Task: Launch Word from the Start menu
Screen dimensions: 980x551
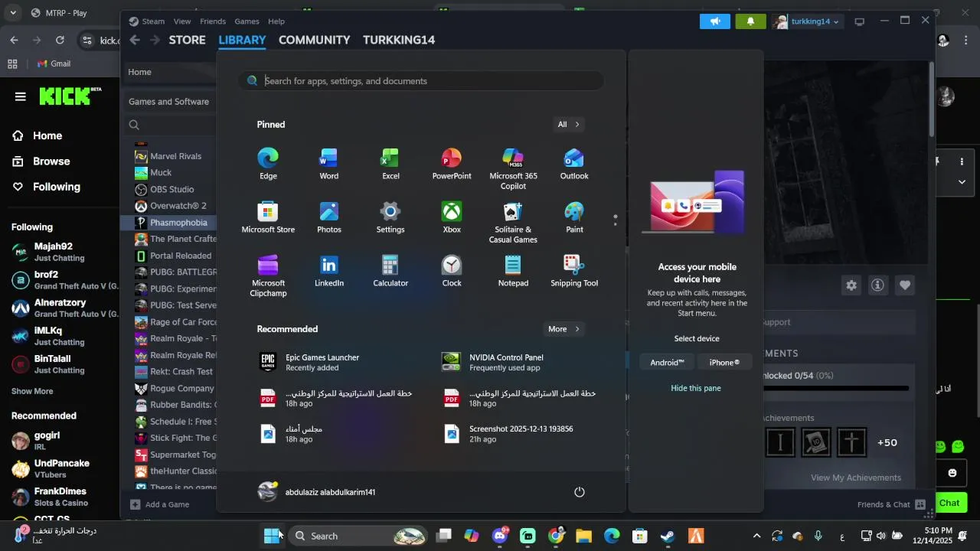Action: 329,164
